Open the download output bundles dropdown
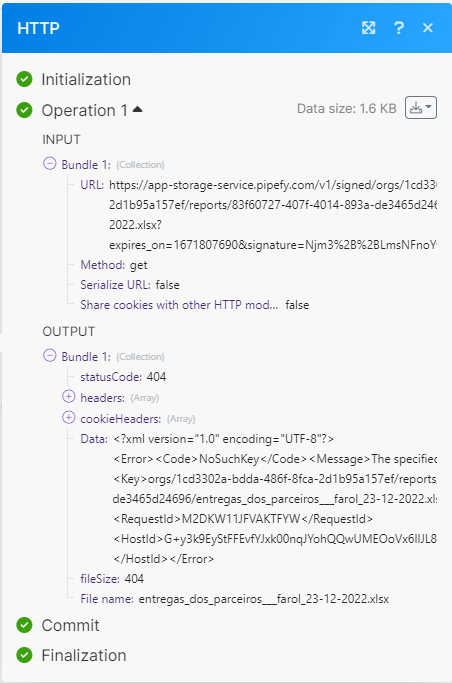This screenshot has width=452, height=683. point(421,108)
